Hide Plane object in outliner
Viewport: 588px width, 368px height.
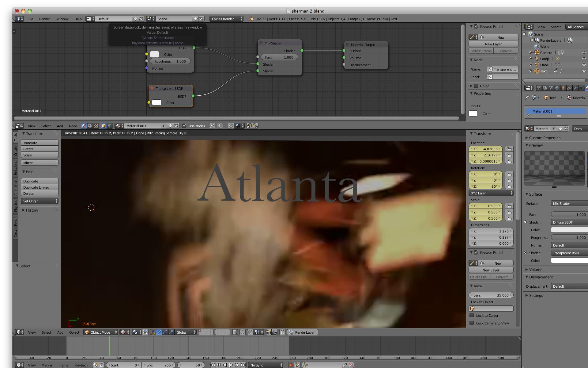pyautogui.click(x=584, y=65)
